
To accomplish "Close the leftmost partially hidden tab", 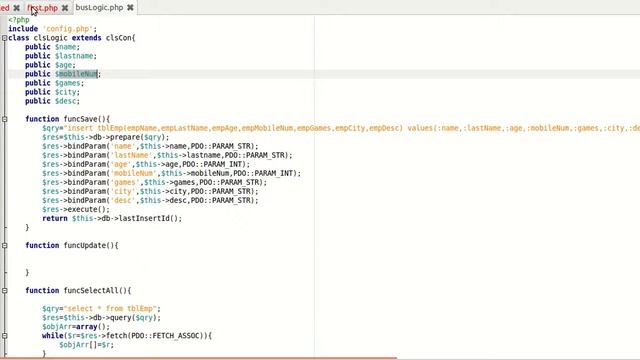I will pyautogui.click(x=17, y=8).
